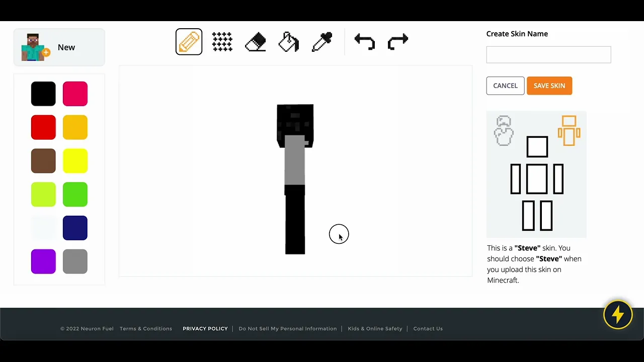Pick the red color swatch
This screenshot has height=362, width=644.
tap(43, 127)
